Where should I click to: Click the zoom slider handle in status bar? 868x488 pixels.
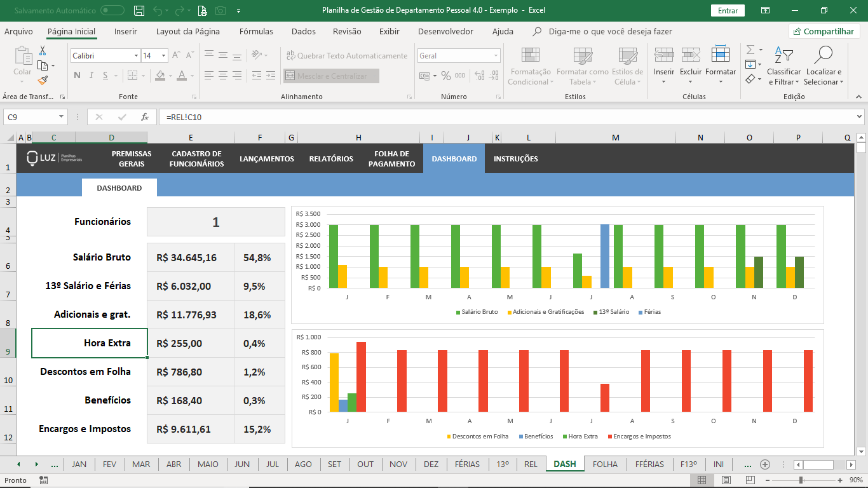point(801,480)
